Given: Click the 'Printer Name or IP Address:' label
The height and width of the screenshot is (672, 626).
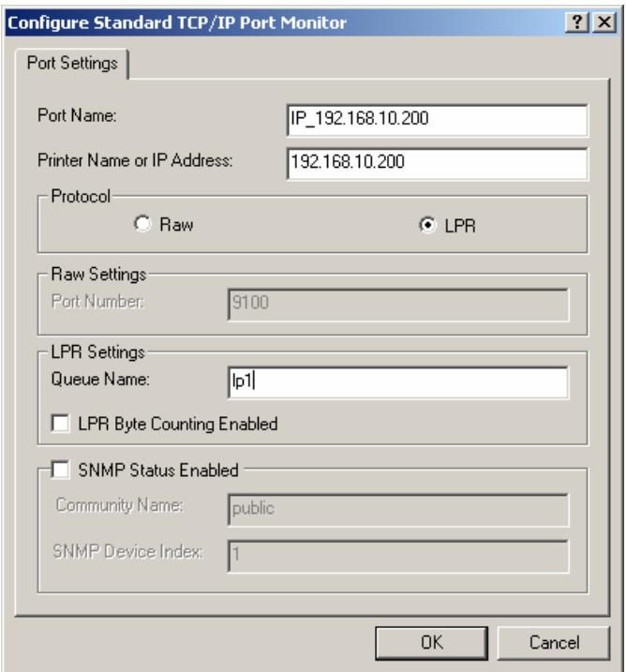Looking at the screenshot, I should click(135, 160).
